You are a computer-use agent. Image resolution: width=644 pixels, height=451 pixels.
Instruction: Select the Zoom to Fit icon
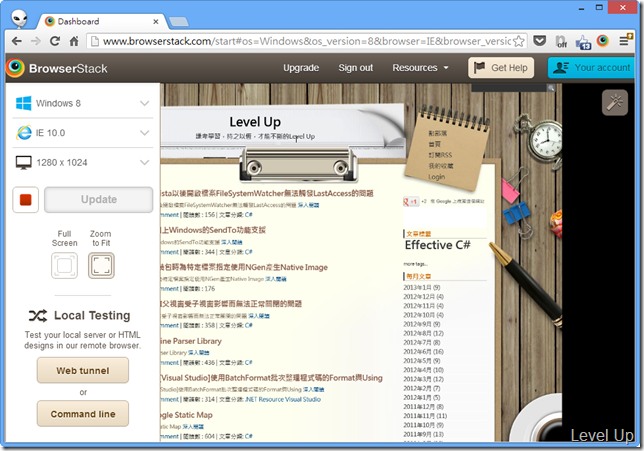point(101,265)
